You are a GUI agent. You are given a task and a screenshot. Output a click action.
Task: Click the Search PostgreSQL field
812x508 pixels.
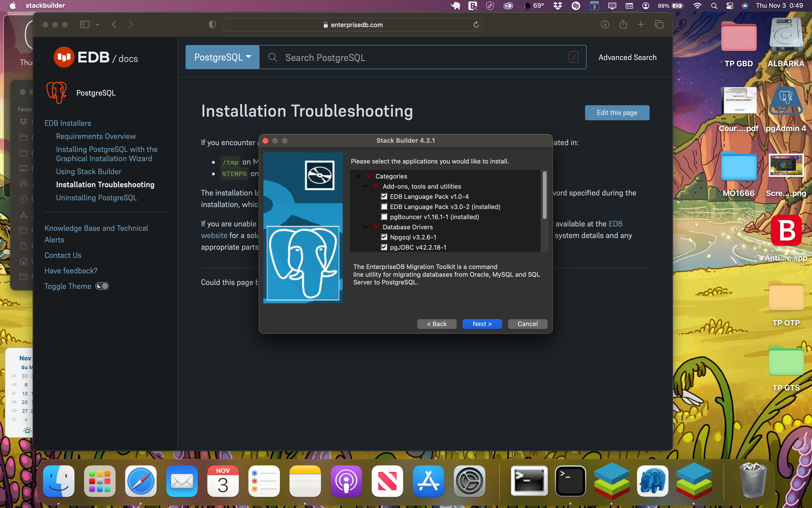[423, 58]
